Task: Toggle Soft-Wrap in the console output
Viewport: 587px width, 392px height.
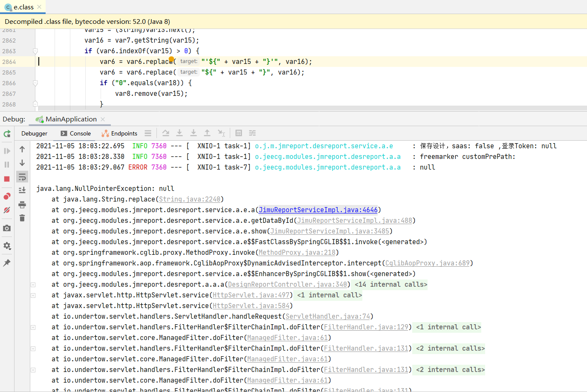Action: 22,176
